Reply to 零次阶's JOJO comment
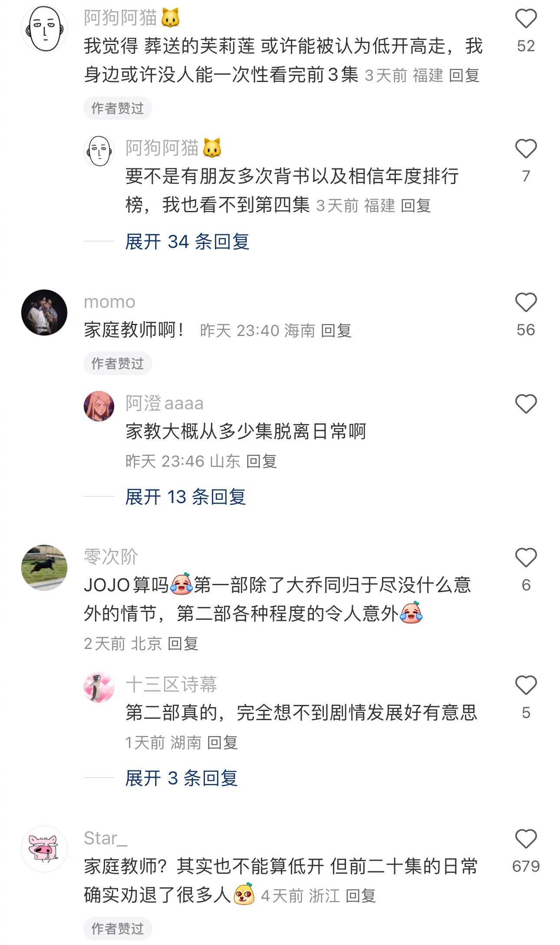The height and width of the screenshot is (945, 560). (x=183, y=643)
